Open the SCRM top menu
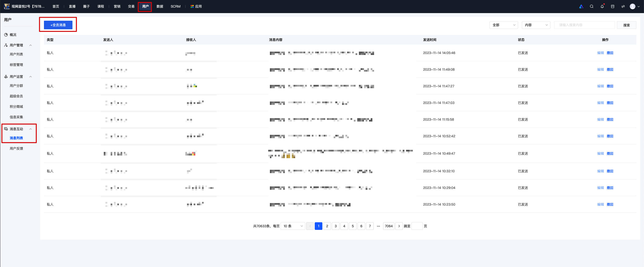644x267 pixels. 176,6
